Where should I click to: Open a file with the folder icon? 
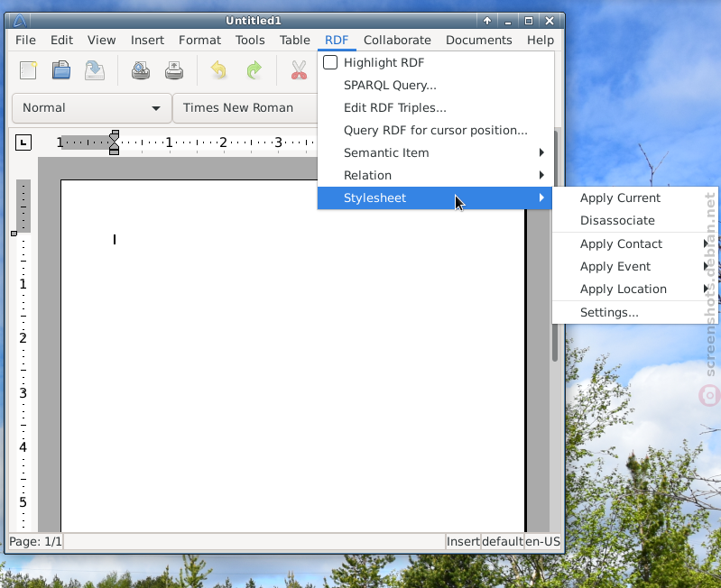point(61,70)
